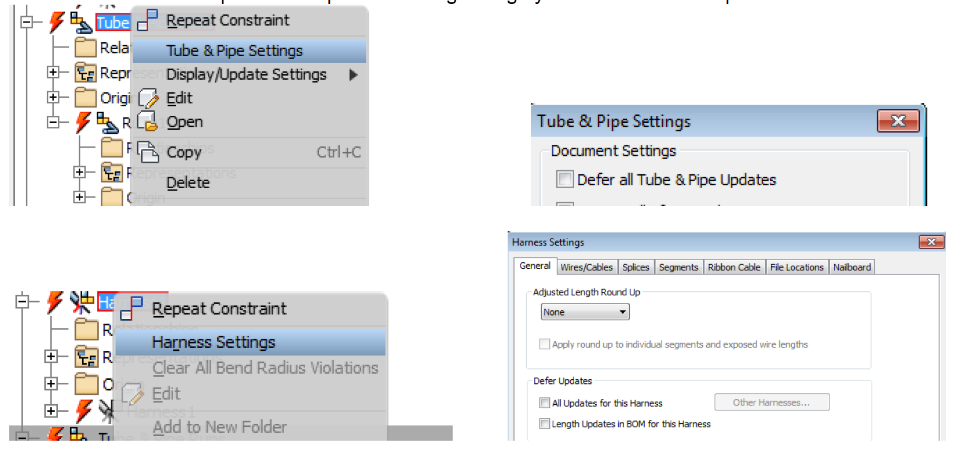Click the Other Harnesses... button
Screen dimensions: 980x465
pyautogui.click(x=771, y=402)
